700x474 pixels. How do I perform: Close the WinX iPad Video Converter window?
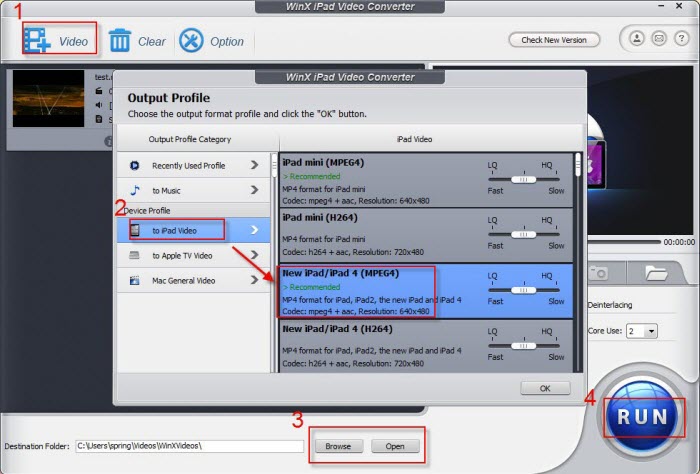[679, 6]
